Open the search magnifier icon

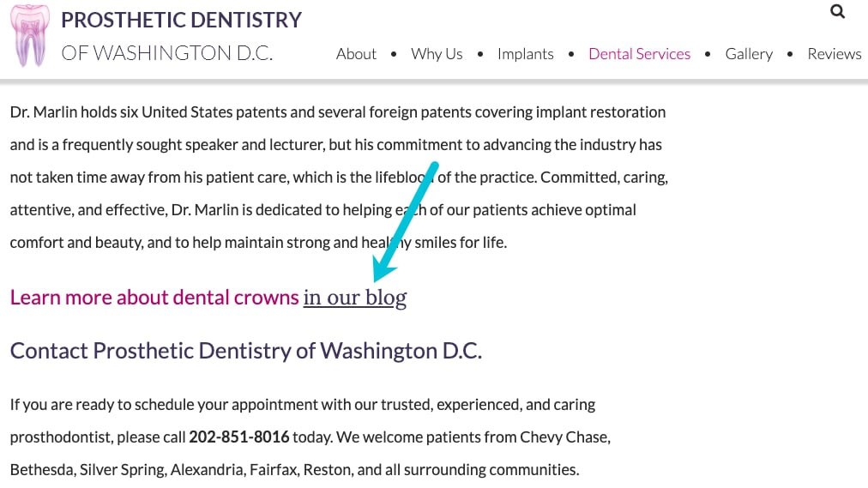[x=838, y=12]
